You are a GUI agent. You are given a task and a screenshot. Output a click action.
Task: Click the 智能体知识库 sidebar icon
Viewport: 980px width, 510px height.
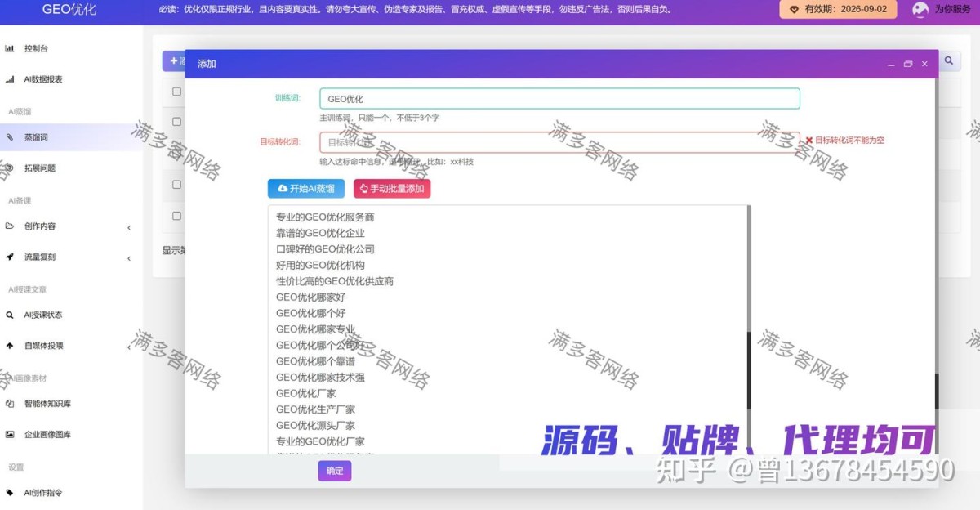(x=10, y=404)
